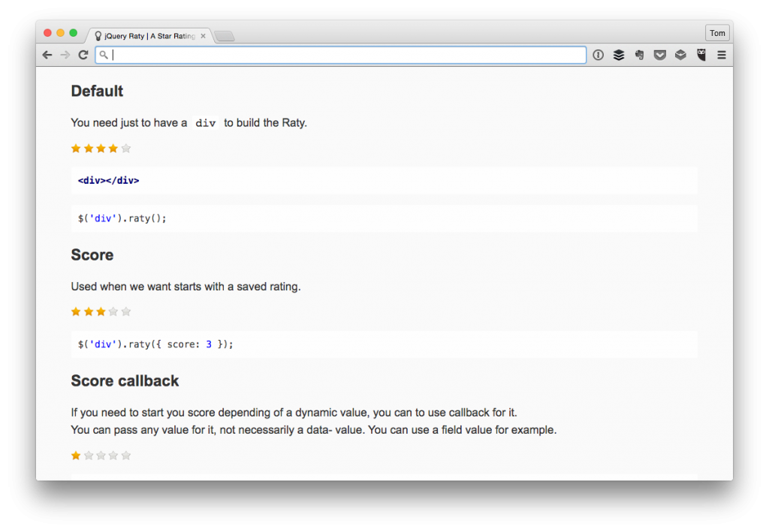Click the Score section heading

[x=92, y=254]
